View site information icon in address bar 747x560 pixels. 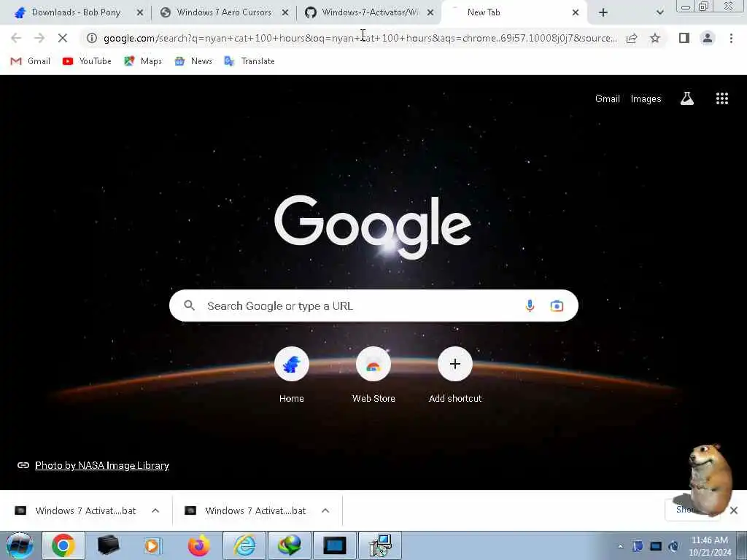point(92,38)
